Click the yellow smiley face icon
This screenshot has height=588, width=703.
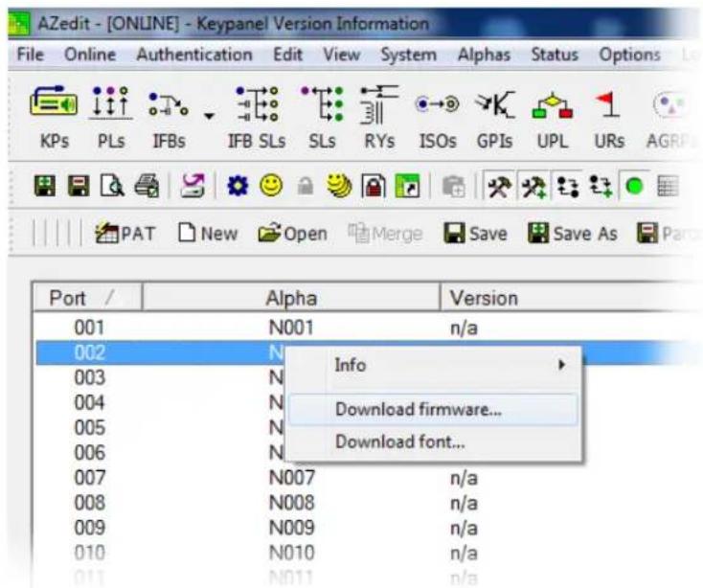click(x=271, y=185)
